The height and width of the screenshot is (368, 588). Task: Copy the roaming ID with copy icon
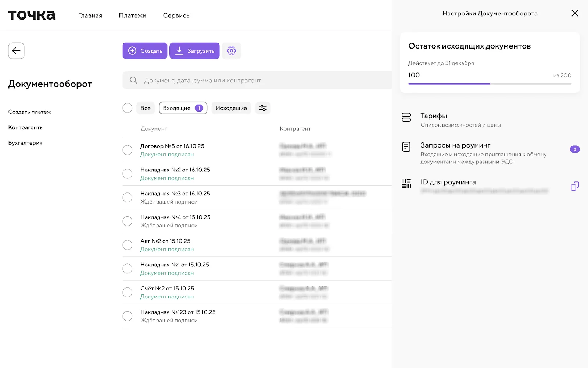coord(574,186)
